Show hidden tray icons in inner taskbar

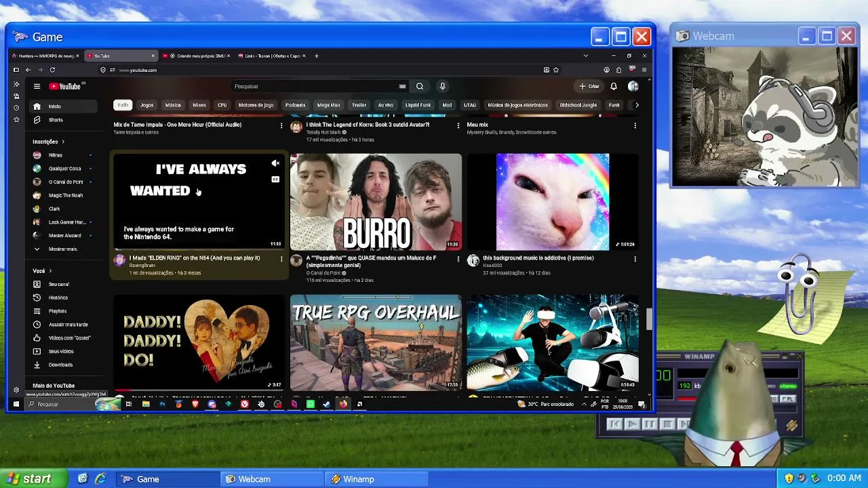(585, 404)
